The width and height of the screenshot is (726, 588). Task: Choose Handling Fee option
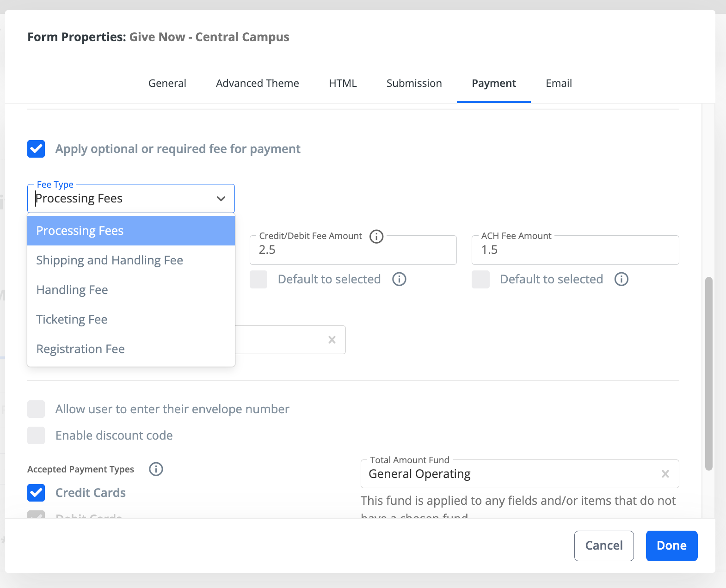131,290
